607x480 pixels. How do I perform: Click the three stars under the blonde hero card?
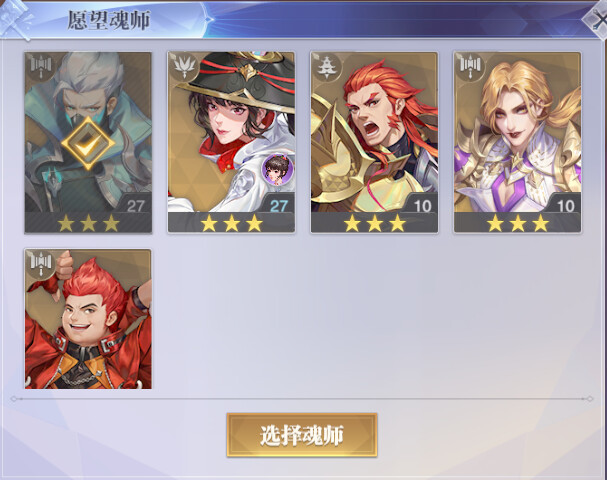coord(518,223)
